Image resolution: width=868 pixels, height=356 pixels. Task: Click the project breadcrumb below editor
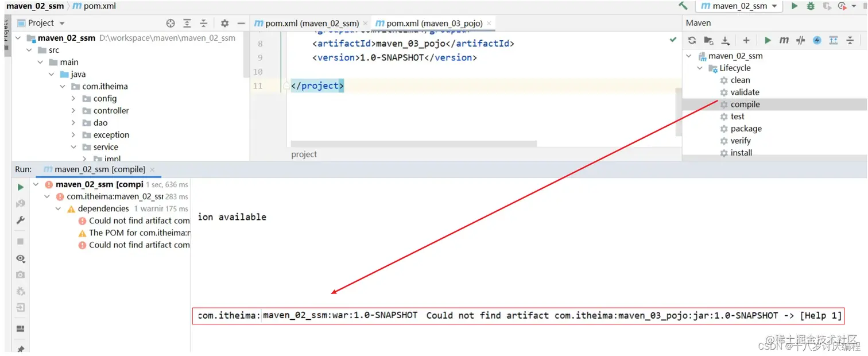(304, 154)
